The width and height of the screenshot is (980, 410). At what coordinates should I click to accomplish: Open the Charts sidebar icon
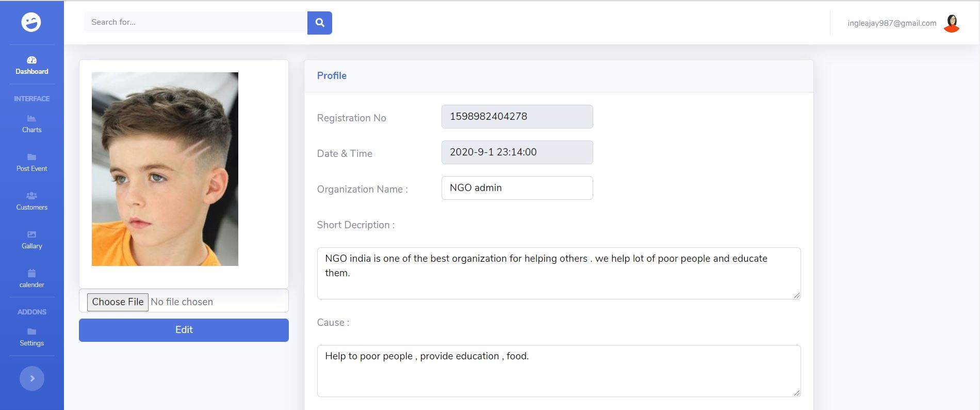click(31, 118)
